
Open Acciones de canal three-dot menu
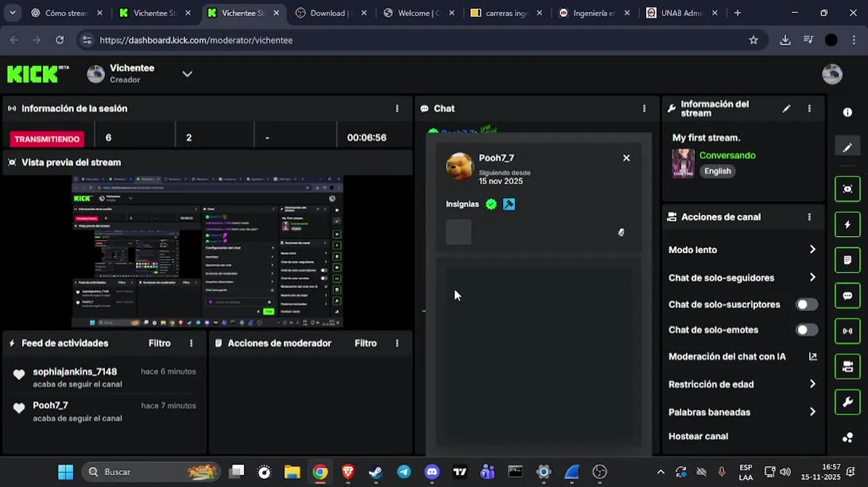coord(809,217)
